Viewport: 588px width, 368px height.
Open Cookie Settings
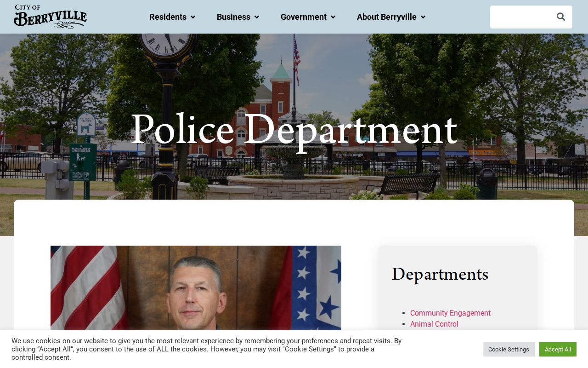point(509,349)
